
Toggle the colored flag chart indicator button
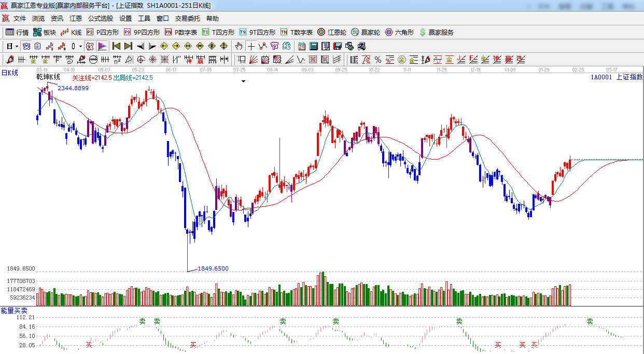102,46
